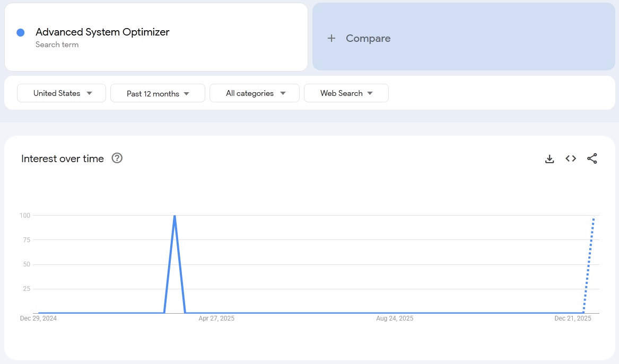
Task: Click the blue search term indicator dot
Action: (20, 32)
